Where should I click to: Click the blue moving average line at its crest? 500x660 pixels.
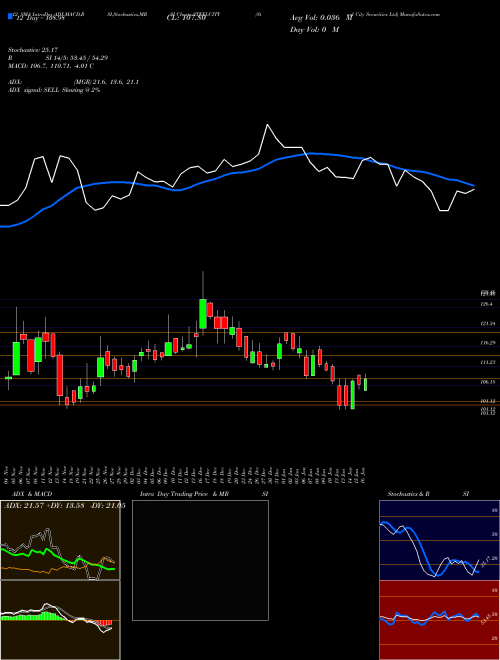coord(312,154)
